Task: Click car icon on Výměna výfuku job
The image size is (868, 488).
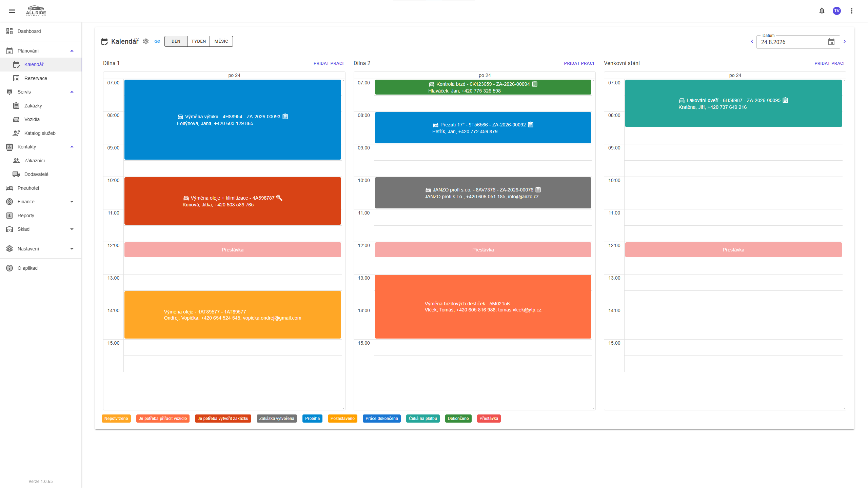Action: point(180,117)
